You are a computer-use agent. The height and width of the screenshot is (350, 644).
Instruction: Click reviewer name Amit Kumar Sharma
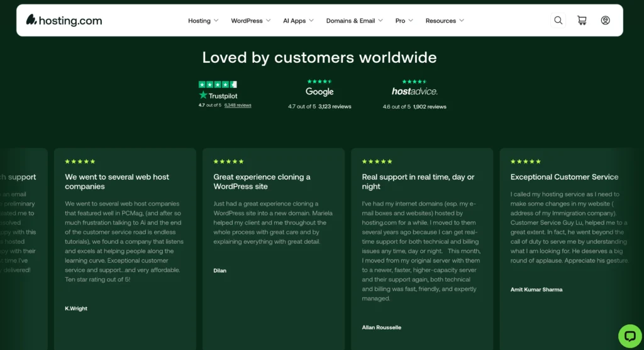pyautogui.click(x=536, y=289)
